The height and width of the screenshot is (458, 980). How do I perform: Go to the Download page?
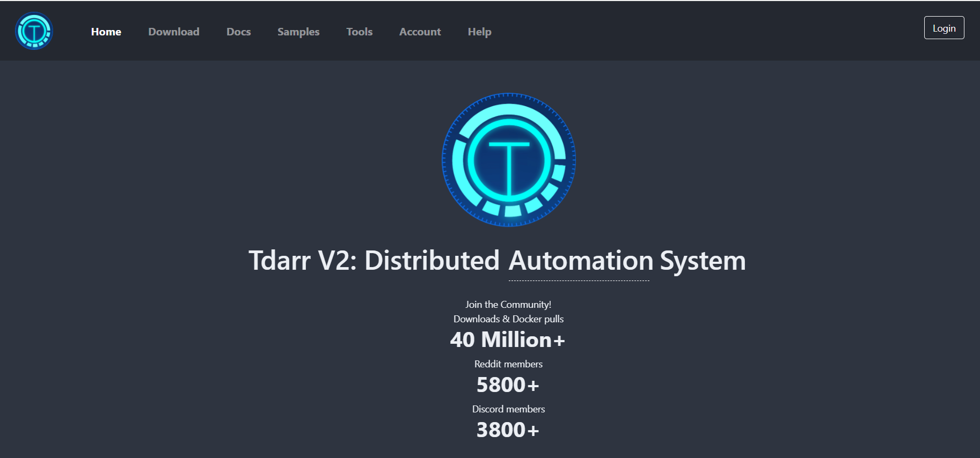[174, 32]
